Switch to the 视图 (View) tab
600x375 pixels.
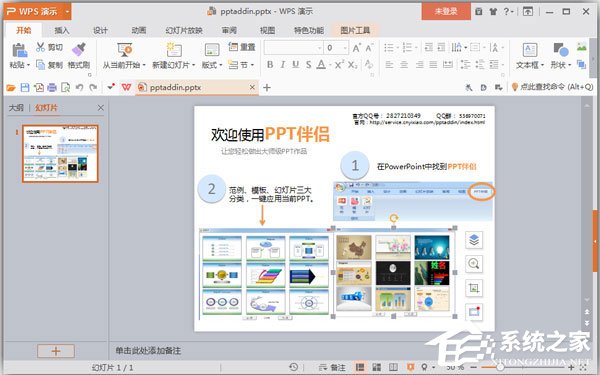click(267, 30)
